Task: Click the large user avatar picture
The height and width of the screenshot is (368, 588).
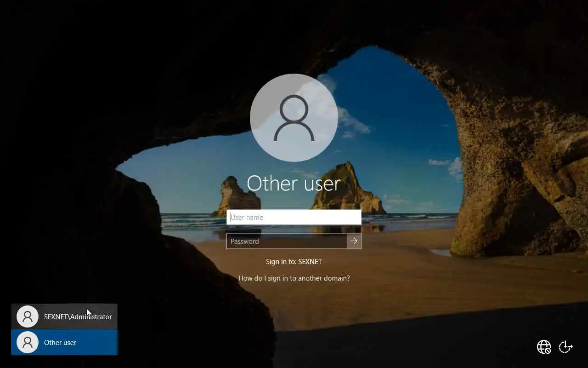Action: pyautogui.click(x=294, y=118)
